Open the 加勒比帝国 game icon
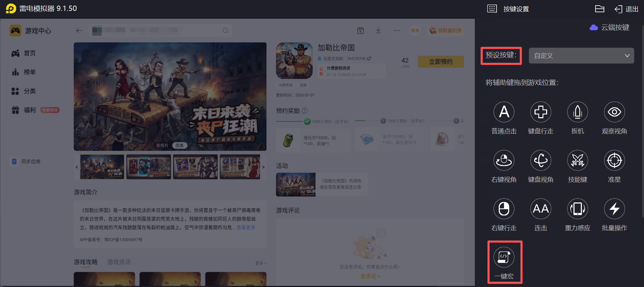The image size is (644, 287). 294,61
